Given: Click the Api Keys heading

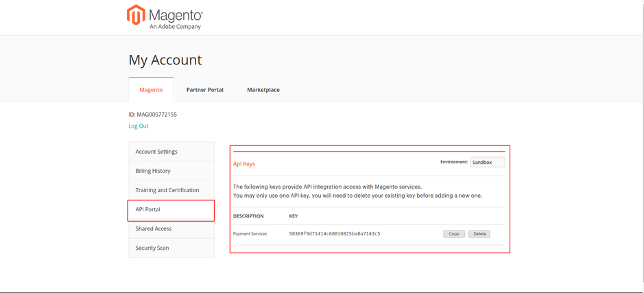Looking at the screenshot, I should tap(244, 164).
